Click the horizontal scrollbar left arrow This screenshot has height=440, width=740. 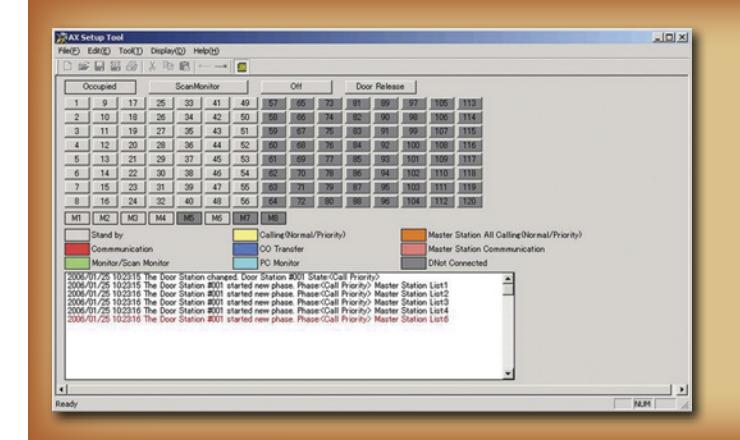point(62,389)
